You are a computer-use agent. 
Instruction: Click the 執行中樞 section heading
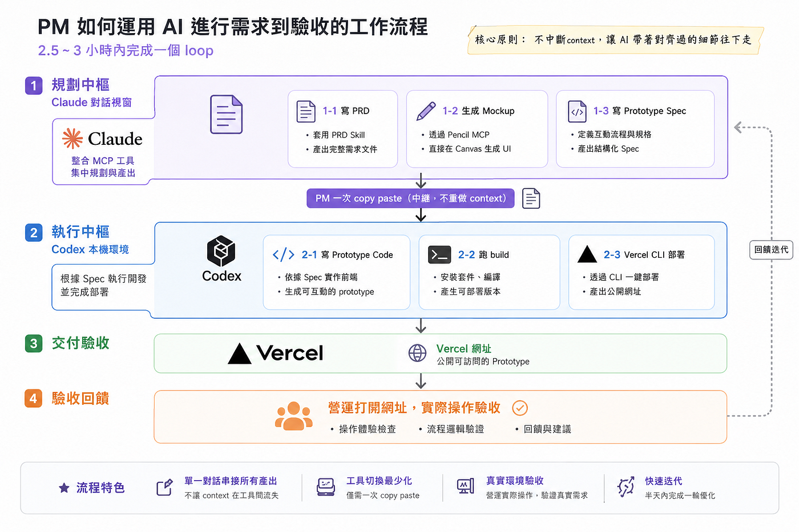[80, 232]
